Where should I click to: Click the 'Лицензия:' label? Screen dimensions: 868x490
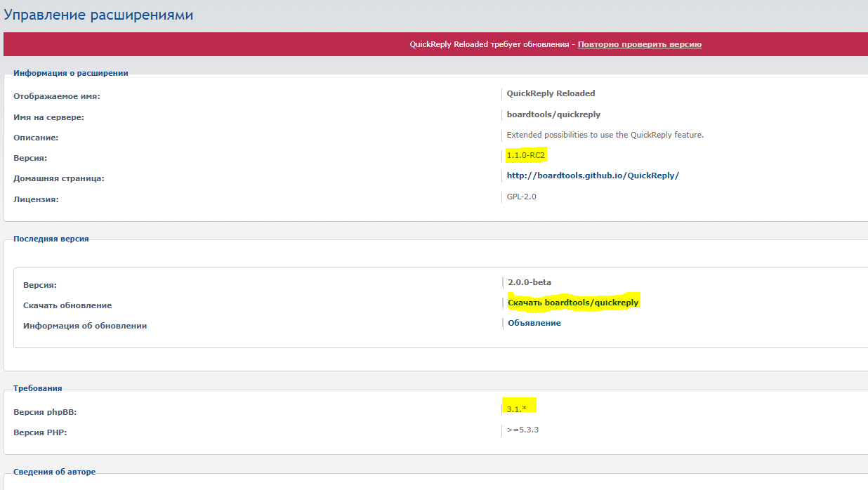pyautogui.click(x=36, y=199)
